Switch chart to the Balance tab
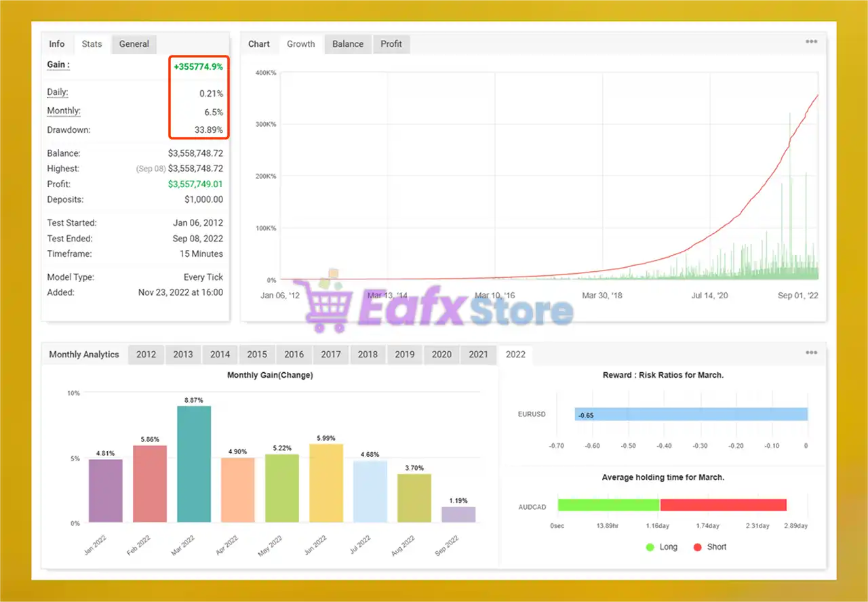Viewport: 868px width, 602px height. [x=348, y=44]
